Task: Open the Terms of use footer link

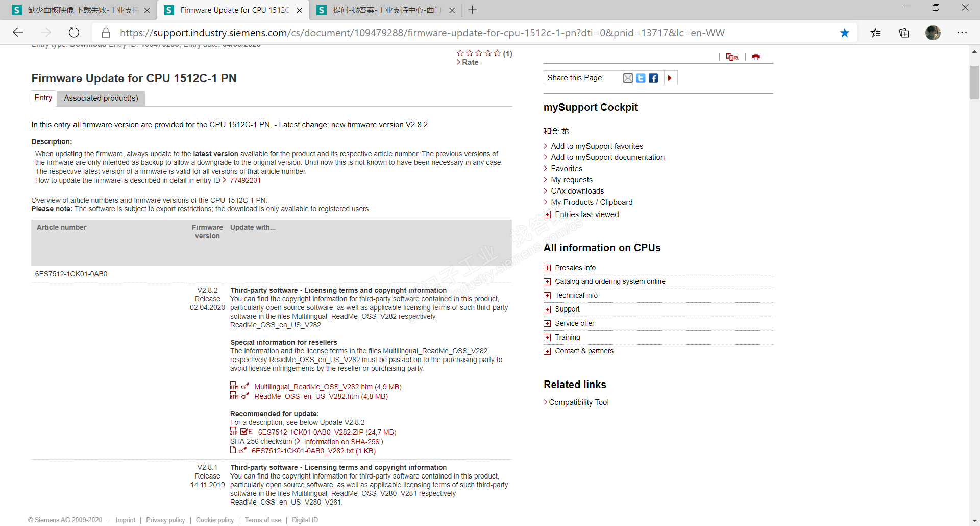Action: 263,520
